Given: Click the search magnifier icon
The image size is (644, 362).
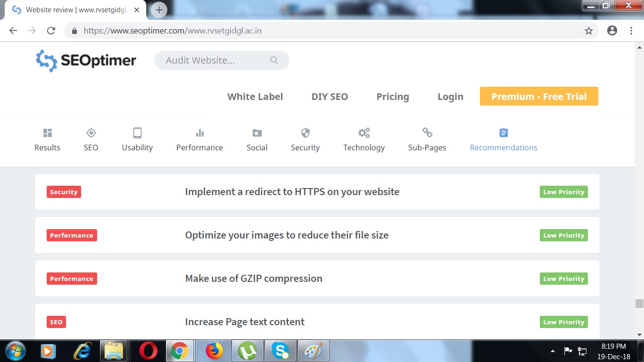Looking at the screenshot, I should point(274,60).
